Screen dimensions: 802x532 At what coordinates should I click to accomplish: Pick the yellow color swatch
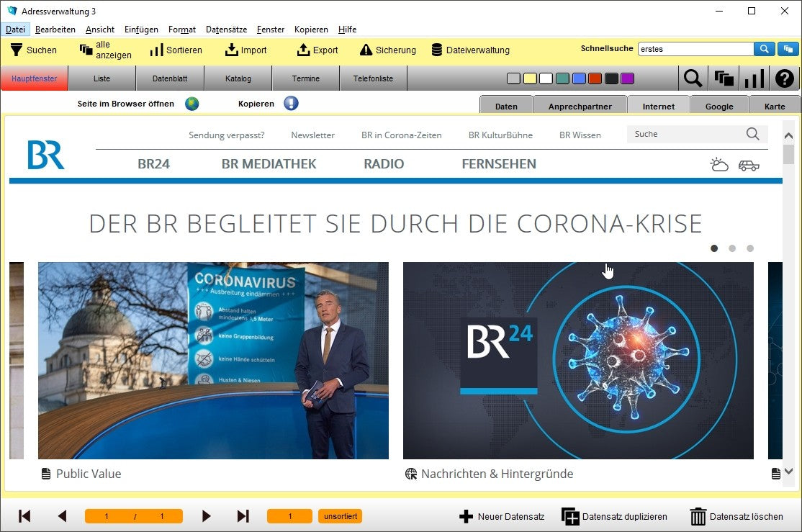[x=529, y=78]
